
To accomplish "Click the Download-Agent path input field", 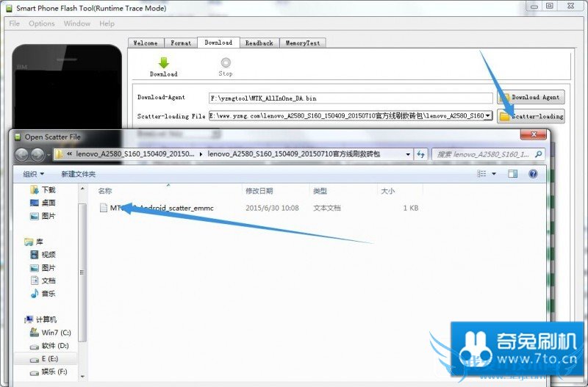I will pos(351,98).
